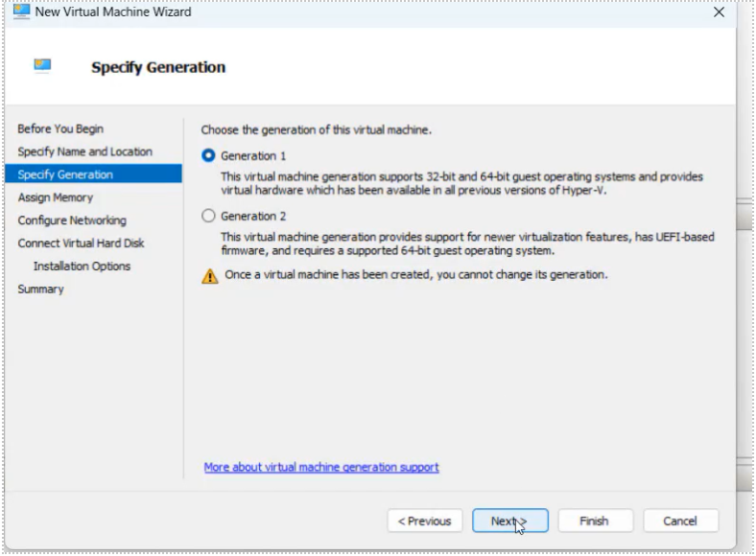Image resolution: width=756 pixels, height=556 pixels.
Task: Click the Specify Generation header monitor icon
Action: [42, 65]
